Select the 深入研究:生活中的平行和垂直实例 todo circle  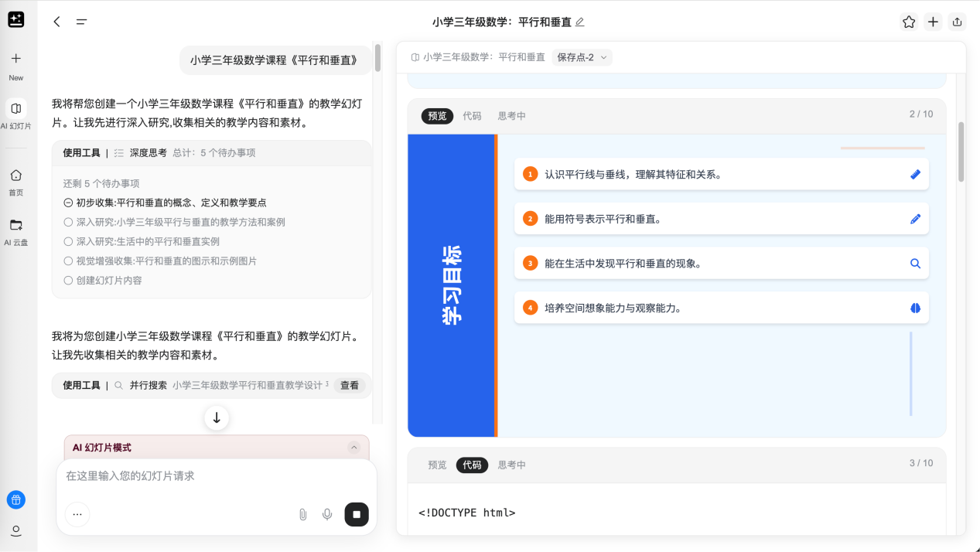[68, 242]
